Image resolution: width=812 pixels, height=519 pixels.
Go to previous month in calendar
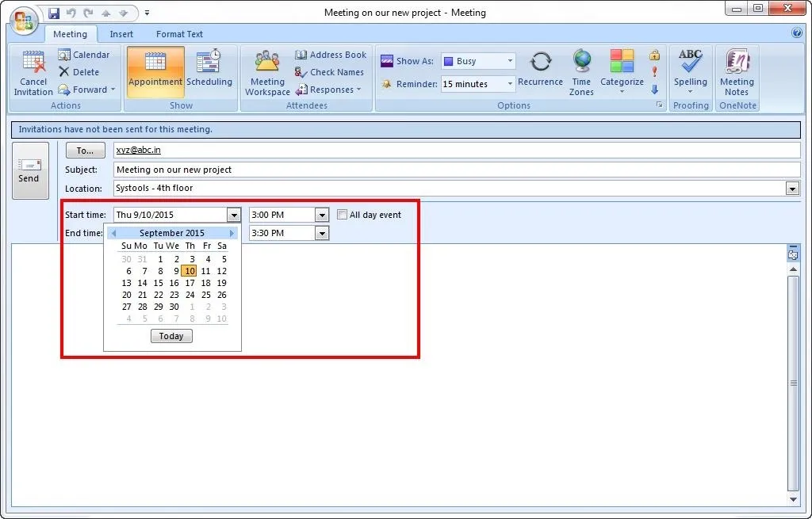coord(114,234)
